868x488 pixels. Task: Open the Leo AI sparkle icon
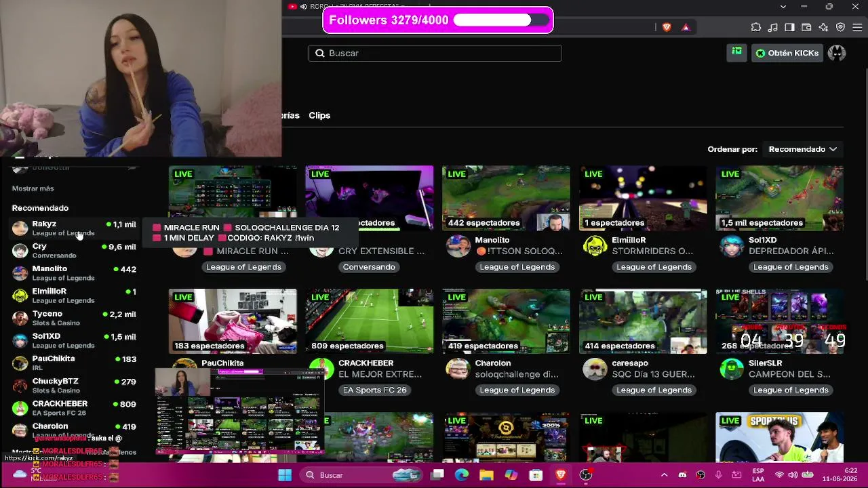point(823,27)
